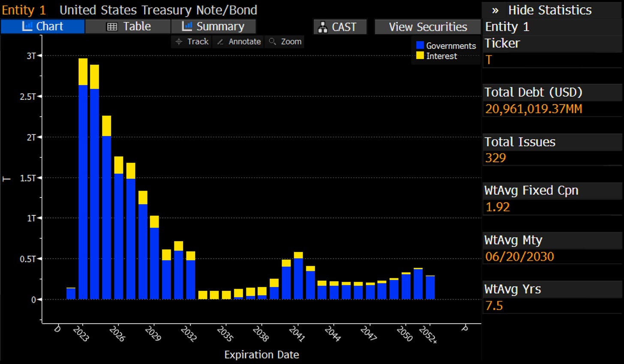The image size is (624, 364).
Task: Click the Total Debt (USD) label
Action: point(533,92)
